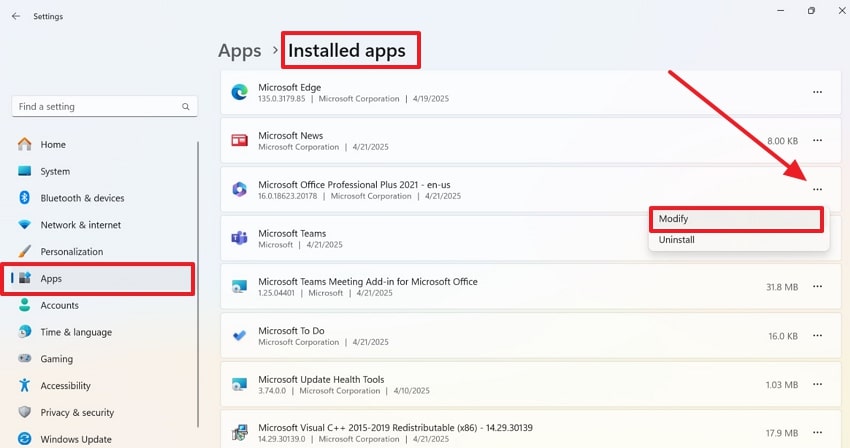The height and width of the screenshot is (448, 850).
Task: Click the Microsoft To Do title text
Action: point(291,330)
